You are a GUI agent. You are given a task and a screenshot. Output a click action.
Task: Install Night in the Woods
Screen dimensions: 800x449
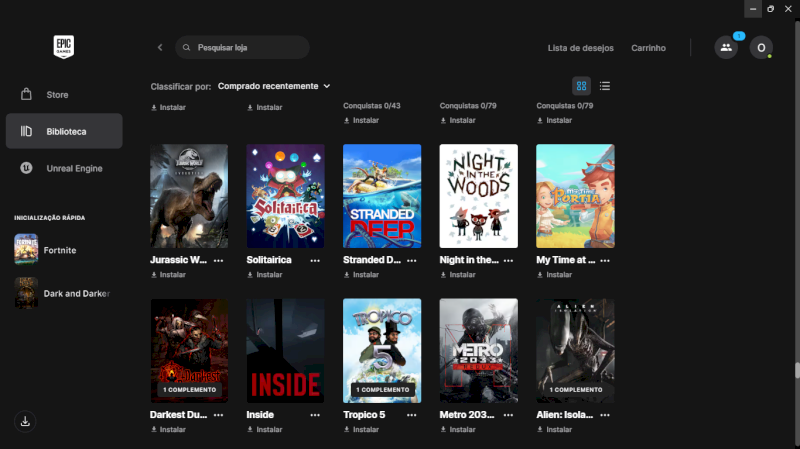[x=458, y=275]
